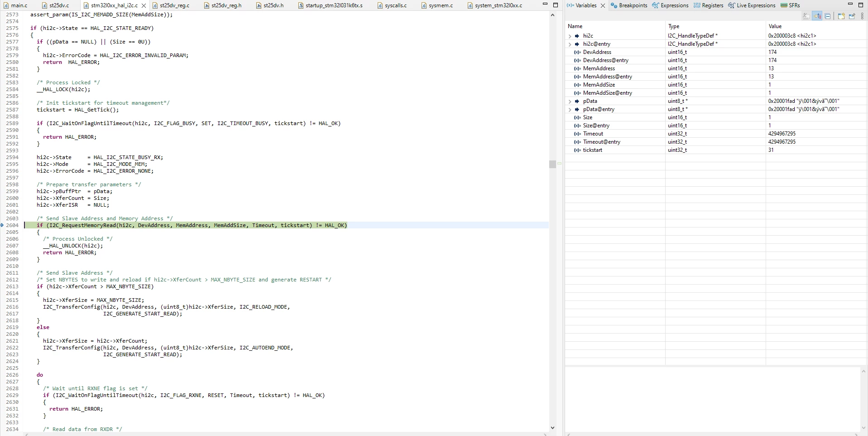868x436 pixels.
Task: Select the tickstart variable row
Action: [x=716, y=150]
